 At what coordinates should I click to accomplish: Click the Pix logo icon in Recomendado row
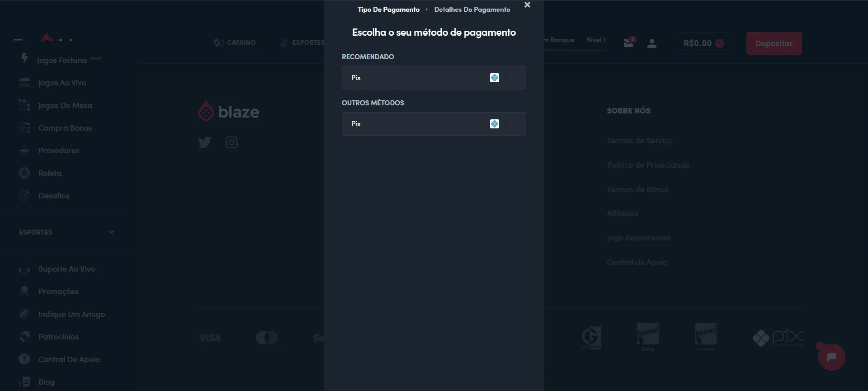coord(495,78)
